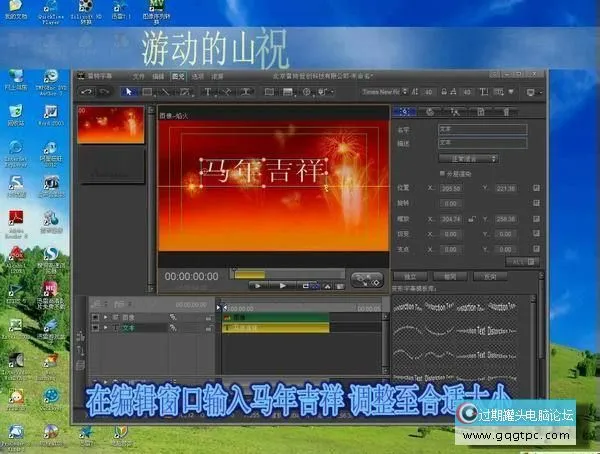
Task: Toggle the 倾斜 row keyframe checkbox
Action: 536,234
